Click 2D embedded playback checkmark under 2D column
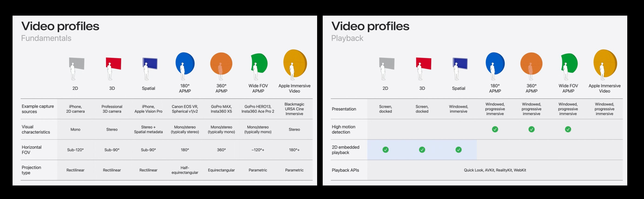The height and width of the screenshot is (199, 644). coord(385,150)
